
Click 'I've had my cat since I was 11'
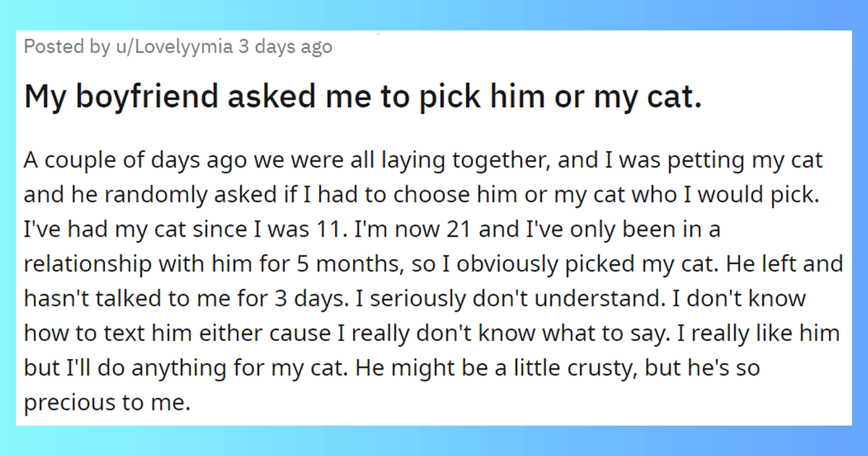[182, 229]
